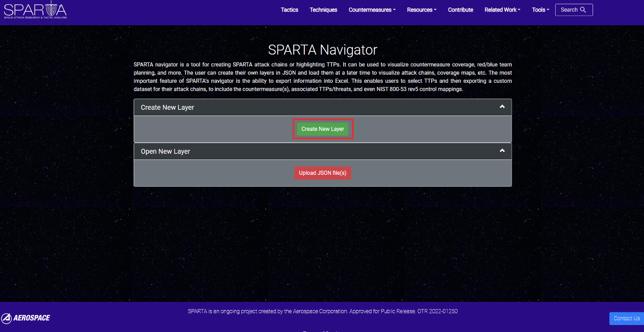Open the Techniques page
This screenshot has width=644, height=332.
click(x=323, y=10)
